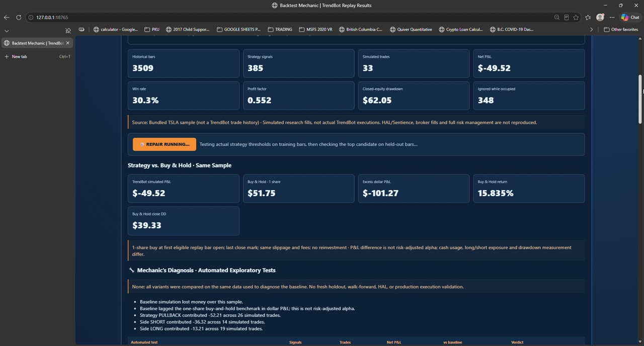
Task: Click the 'Strategy vs. Buy & Hold · Same Sample' heading
Action: click(x=180, y=165)
